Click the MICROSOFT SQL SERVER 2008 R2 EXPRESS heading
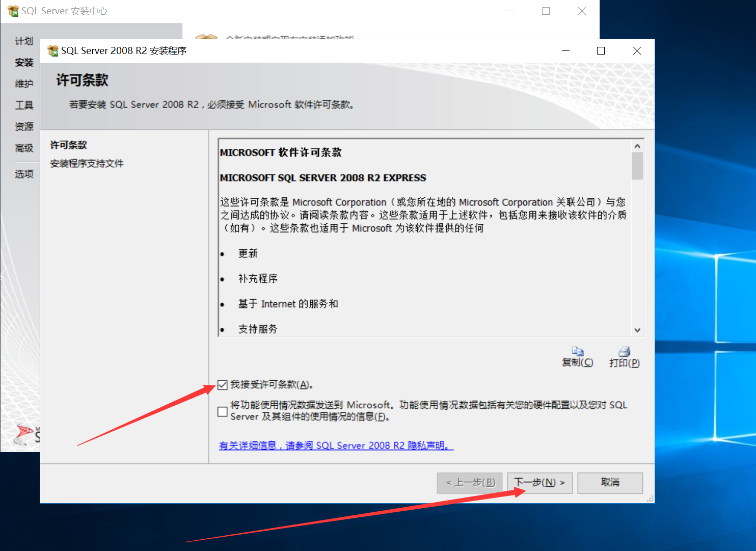This screenshot has height=551, width=756. click(323, 178)
